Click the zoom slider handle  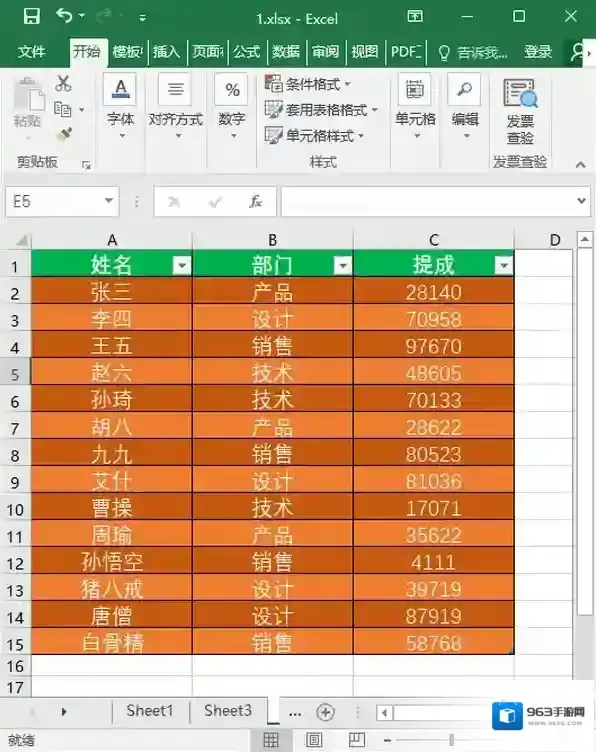(x=451, y=740)
